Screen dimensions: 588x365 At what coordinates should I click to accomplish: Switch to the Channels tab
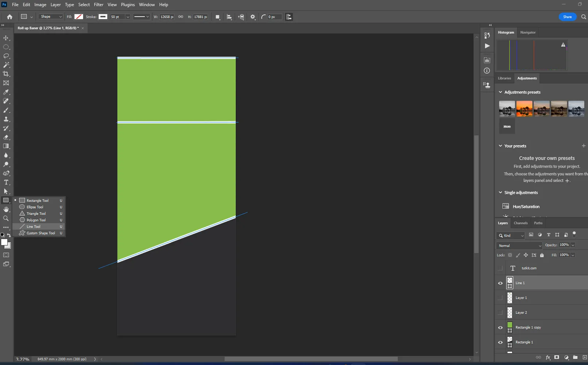tap(521, 223)
